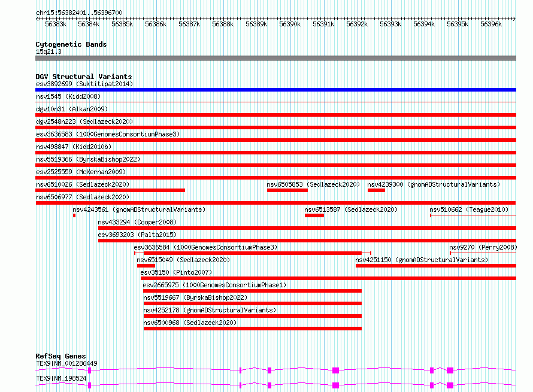Screen dimensions: 533x392
Task: Open nsv498847 (Kidd2010b) variant entry
Action: pyautogui.click(x=74, y=147)
